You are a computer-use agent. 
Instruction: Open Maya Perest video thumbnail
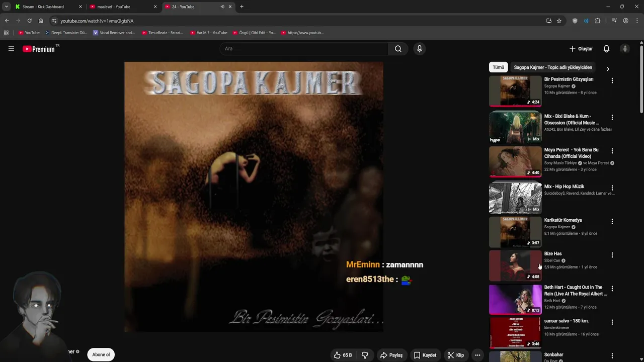click(x=515, y=161)
